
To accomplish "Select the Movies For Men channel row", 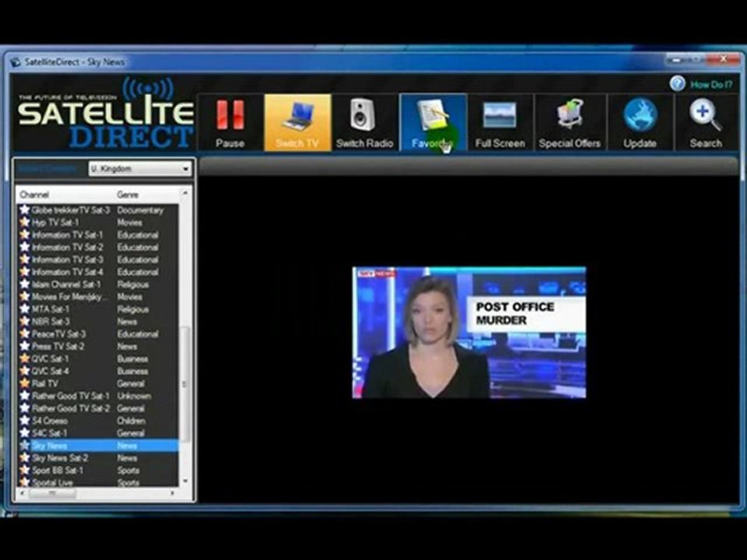I will tap(98, 296).
